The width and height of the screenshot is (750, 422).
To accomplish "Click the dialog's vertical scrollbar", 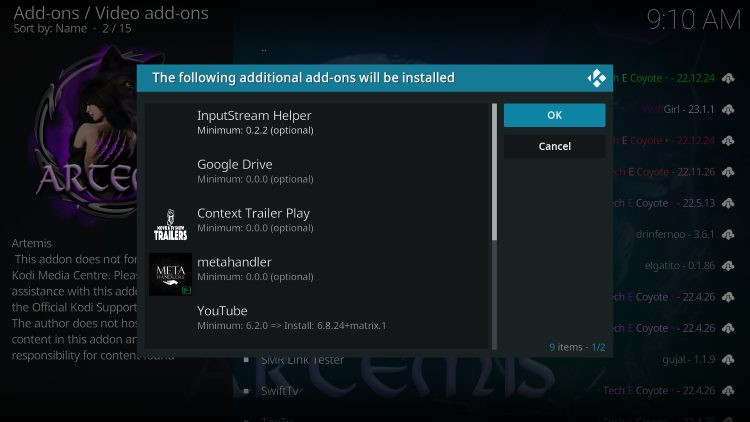I will tap(494, 226).
